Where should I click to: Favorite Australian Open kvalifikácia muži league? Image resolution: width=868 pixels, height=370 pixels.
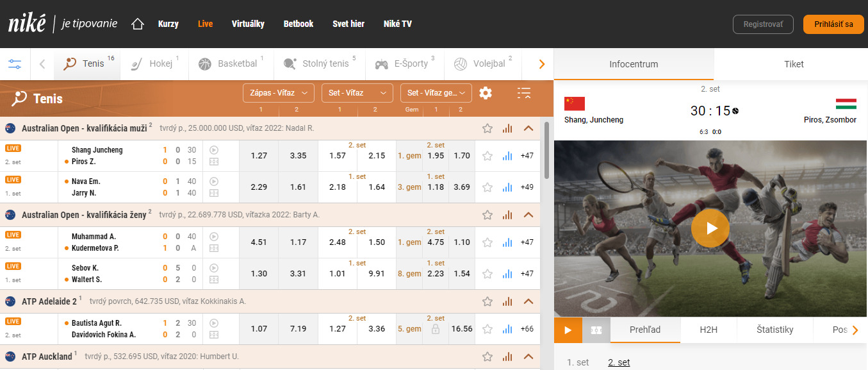487,128
